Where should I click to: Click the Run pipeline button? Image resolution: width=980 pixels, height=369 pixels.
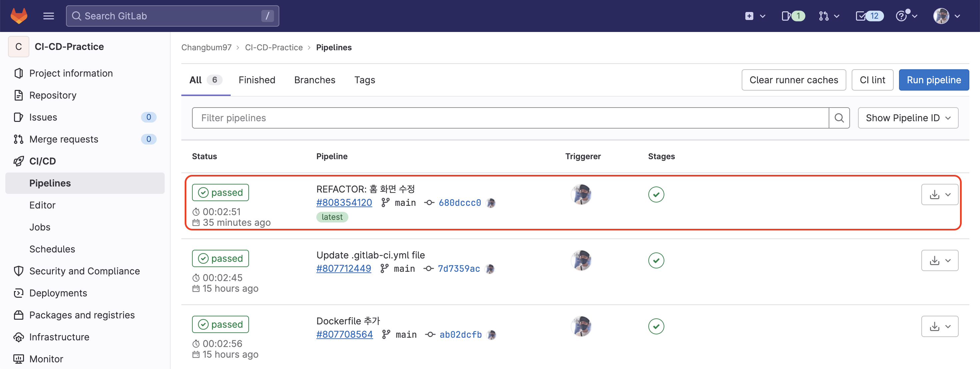[x=934, y=80]
